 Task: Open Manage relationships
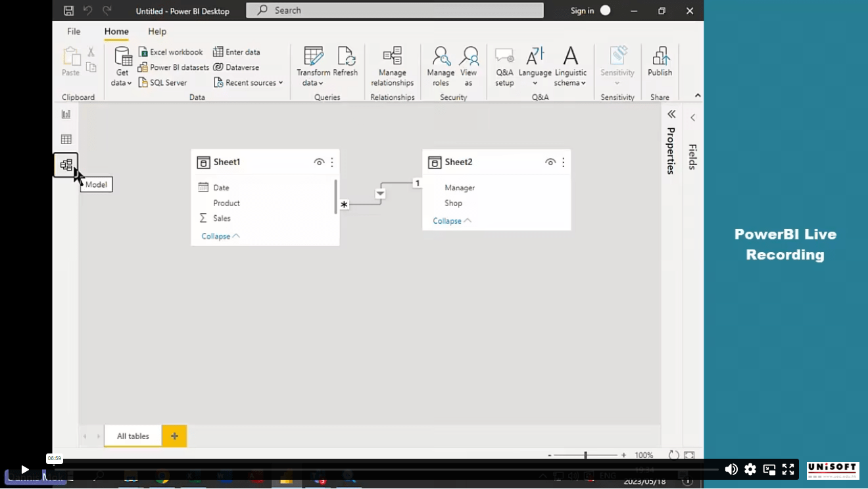tap(392, 65)
